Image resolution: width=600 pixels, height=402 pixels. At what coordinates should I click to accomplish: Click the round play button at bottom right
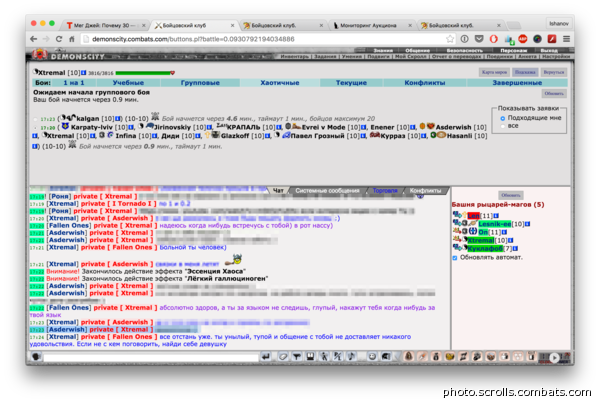coord(554,358)
